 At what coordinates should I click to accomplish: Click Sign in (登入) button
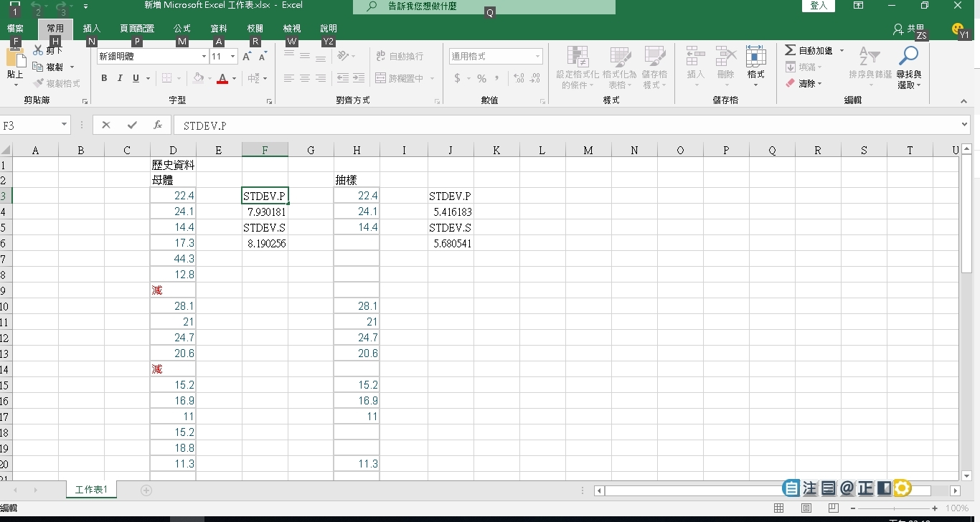coord(819,6)
